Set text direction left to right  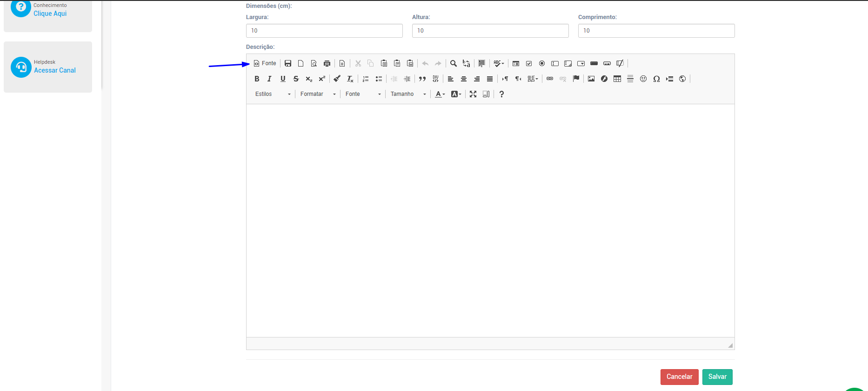tap(505, 79)
